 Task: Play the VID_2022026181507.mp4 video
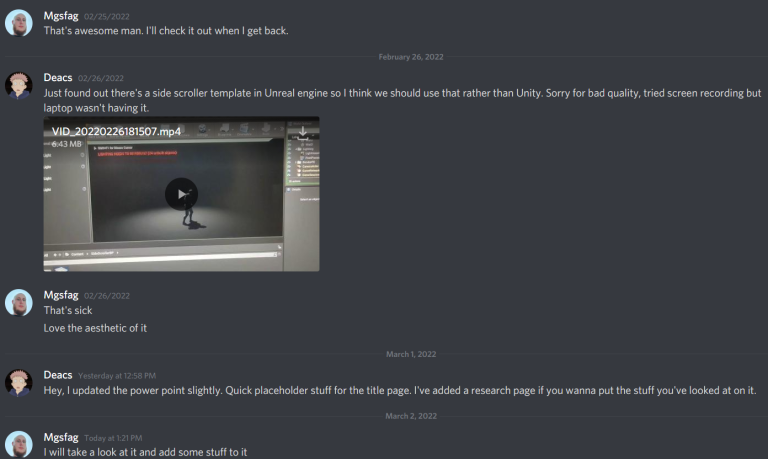[181, 194]
